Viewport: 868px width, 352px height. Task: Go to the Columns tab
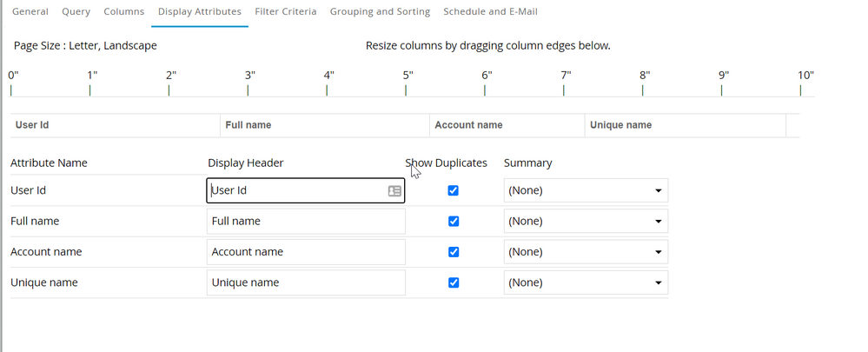coord(124,12)
